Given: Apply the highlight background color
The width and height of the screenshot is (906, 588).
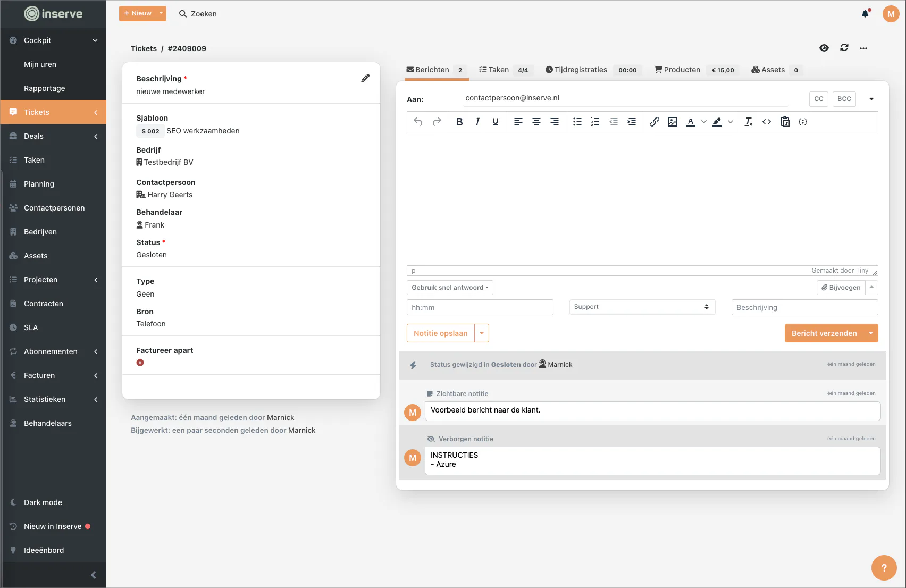Looking at the screenshot, I should click(717, 122).
